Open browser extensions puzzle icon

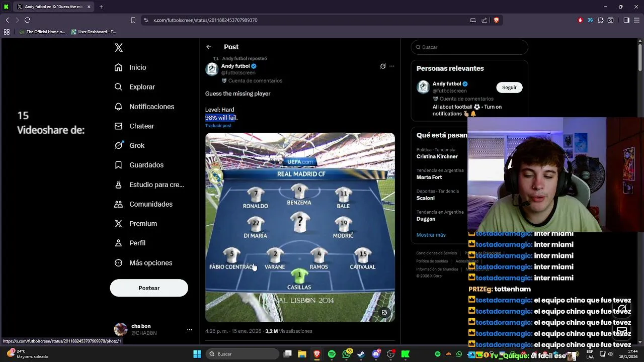(600, 20)
